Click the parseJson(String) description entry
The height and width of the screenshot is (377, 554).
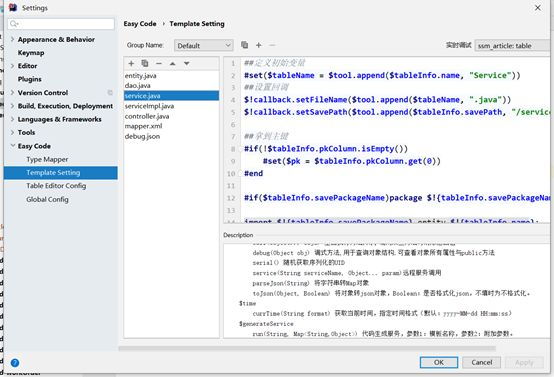click(311, 283)
